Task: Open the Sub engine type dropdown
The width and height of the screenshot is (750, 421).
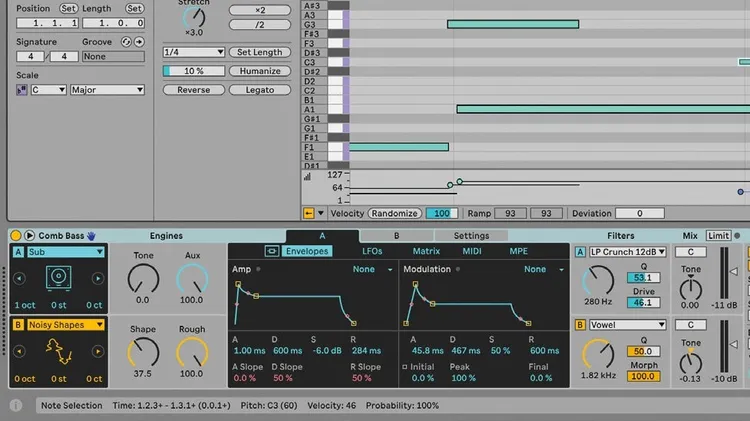Action: [66, 252]
